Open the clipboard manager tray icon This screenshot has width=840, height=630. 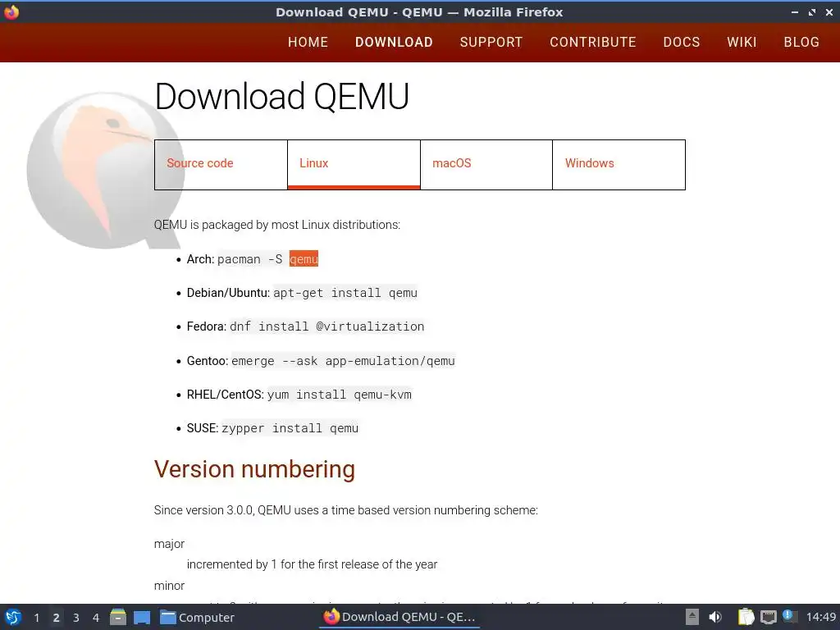tap(746, 617)
